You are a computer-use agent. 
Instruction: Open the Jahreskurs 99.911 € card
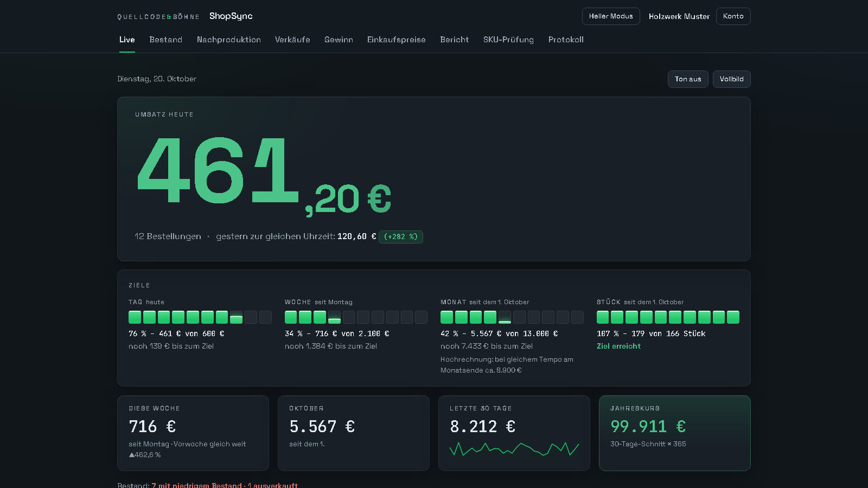pyautogui.click(x=675, y=433)
